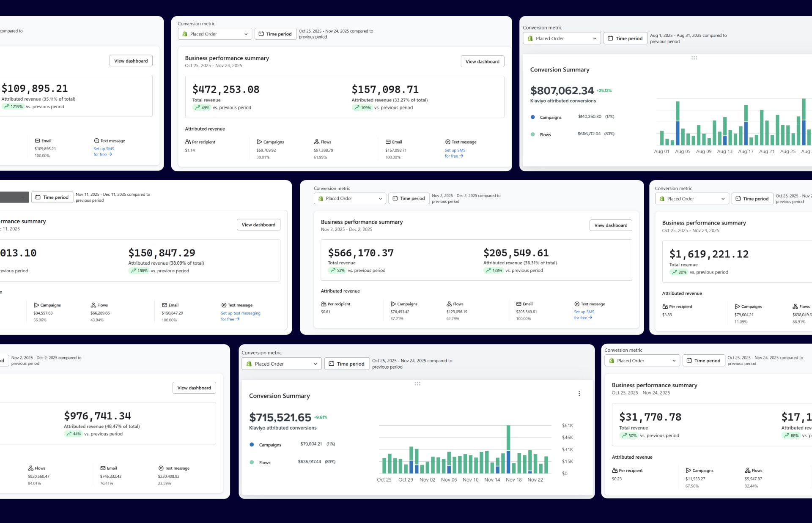812x523 pixels.
Task: Click View dashboard in $472,253.08 summary card
Action: click(x=482, y=62)
